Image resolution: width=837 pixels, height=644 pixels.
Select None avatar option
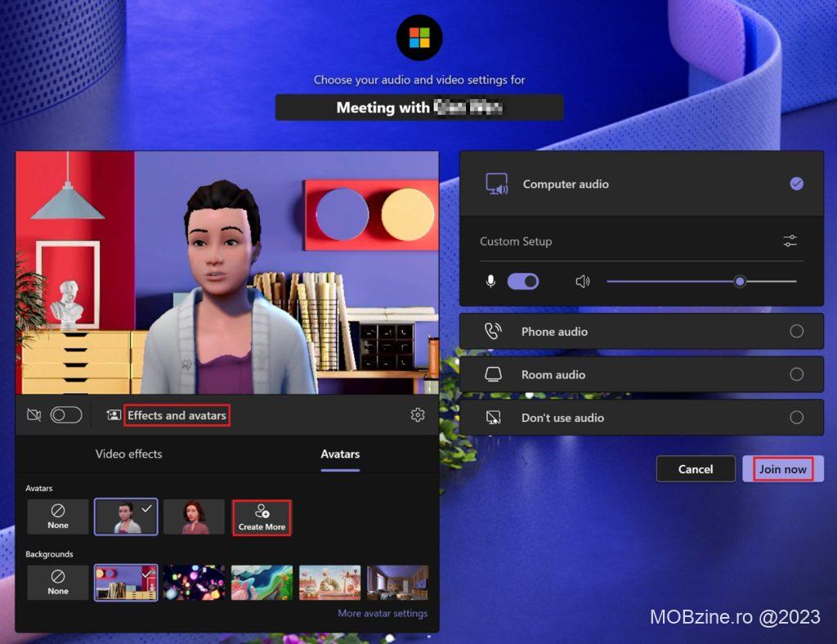[x=58, y=517]
